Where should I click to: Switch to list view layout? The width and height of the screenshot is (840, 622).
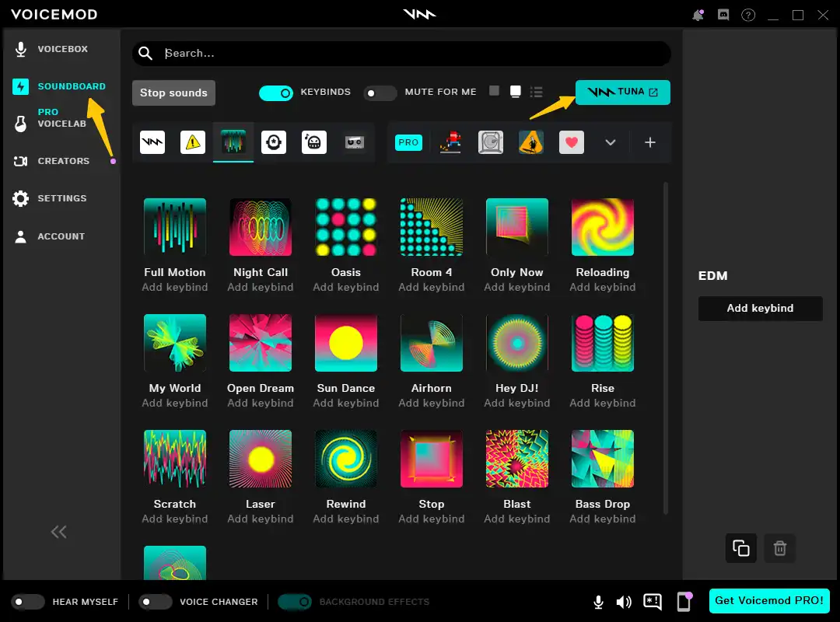point(536,93)
